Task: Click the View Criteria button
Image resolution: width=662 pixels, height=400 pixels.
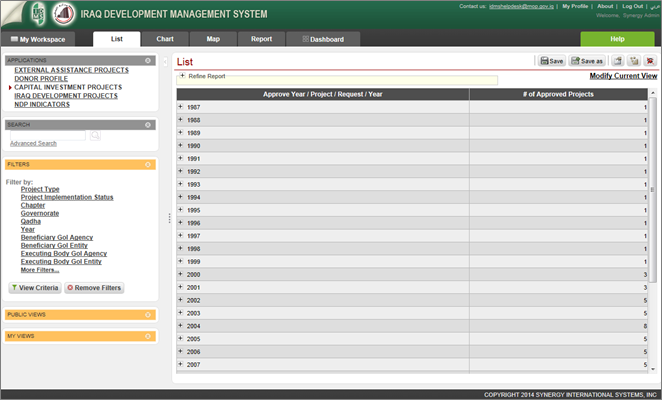Action: coord(35,288)
